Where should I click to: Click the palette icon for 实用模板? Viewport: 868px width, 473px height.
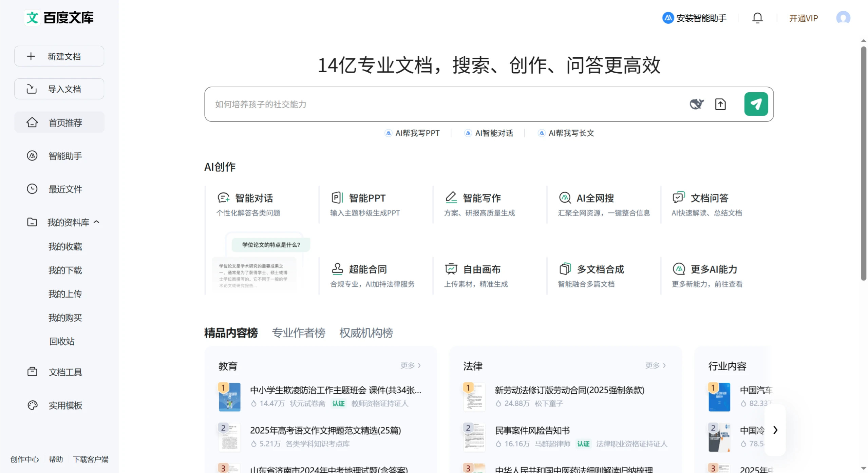(32, 405)
